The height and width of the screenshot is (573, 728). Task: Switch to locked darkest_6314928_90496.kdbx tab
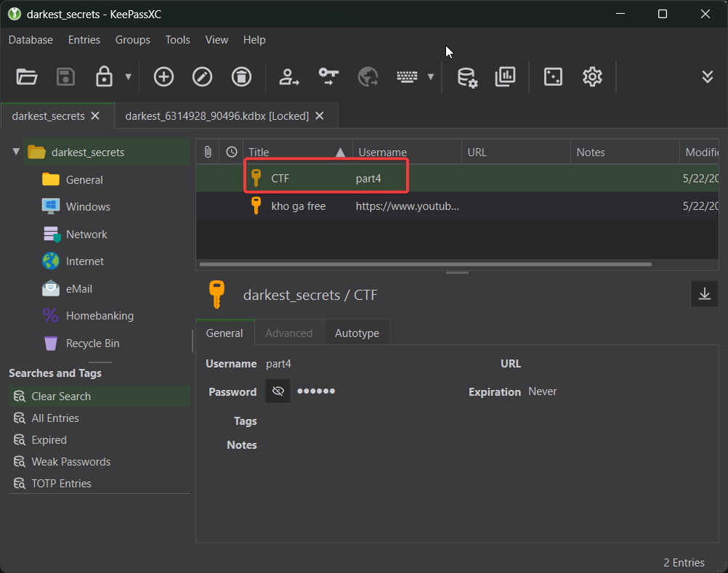pos(217,116)
